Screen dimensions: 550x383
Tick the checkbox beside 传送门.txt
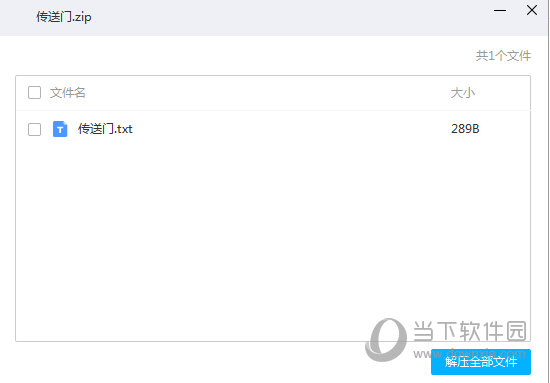pyautogui.click(x=34, y=129)
